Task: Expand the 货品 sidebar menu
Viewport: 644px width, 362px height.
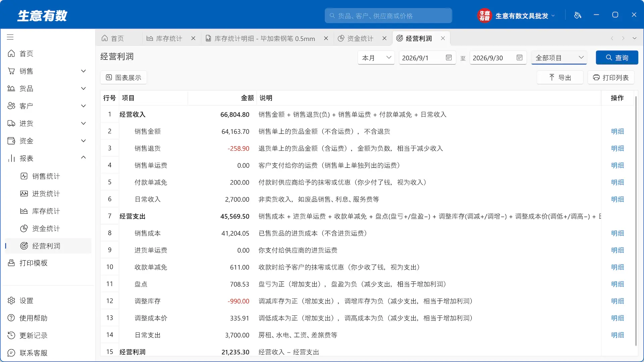Action: click(x=84, y=89)
